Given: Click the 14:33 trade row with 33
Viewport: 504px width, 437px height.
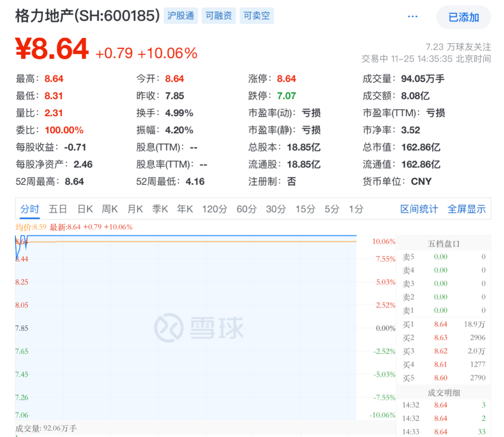Looking at the screenshot, I should [x=444, y=432].
